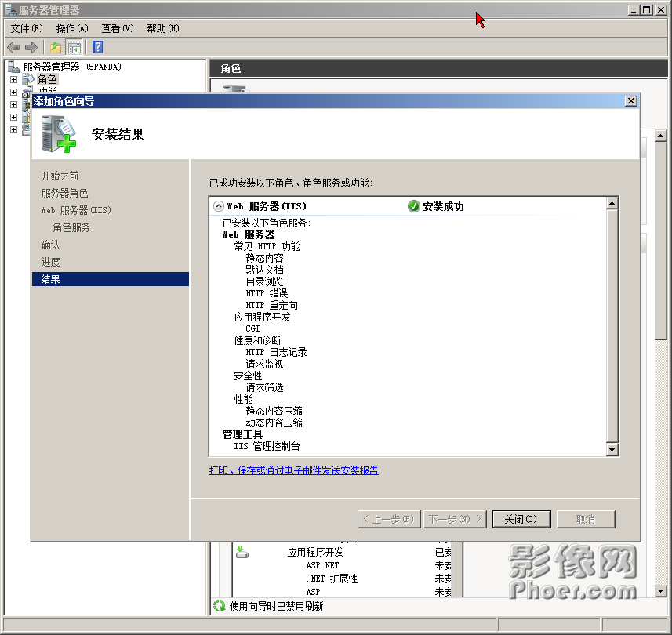672x635 pixels.
Task: Click the 动态内容压缩 entry
Action: tap(274, 423)
